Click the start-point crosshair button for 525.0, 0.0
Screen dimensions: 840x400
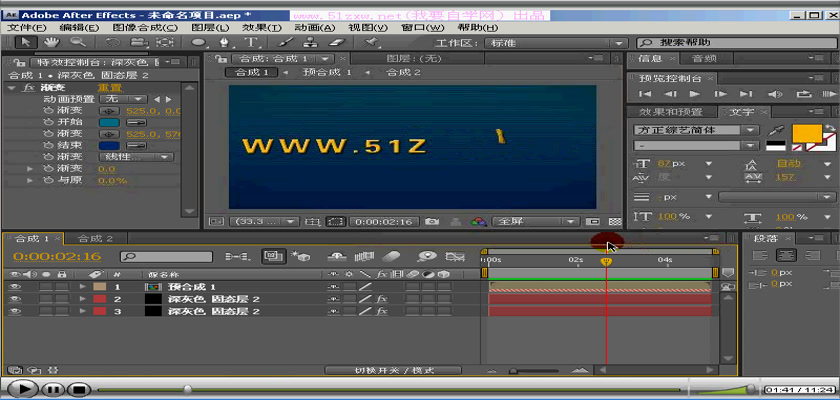109,111
